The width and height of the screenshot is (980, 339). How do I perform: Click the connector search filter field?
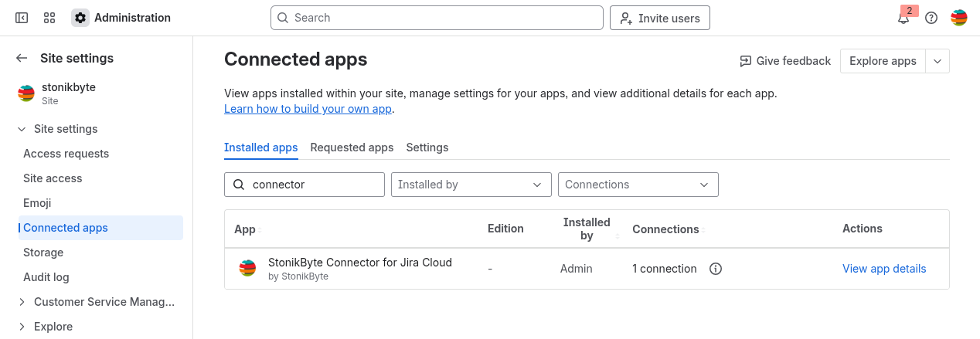coord(313,185)
